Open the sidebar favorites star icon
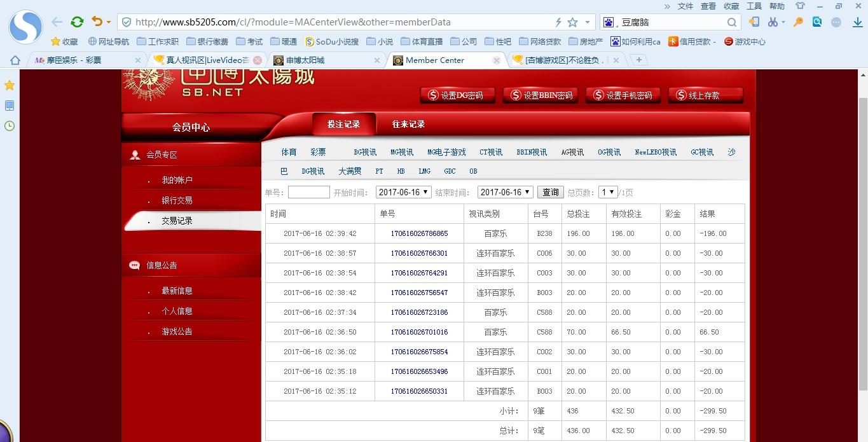Image resolution: width=868 pixels, height=442 pixels. (x=10, y=85)
